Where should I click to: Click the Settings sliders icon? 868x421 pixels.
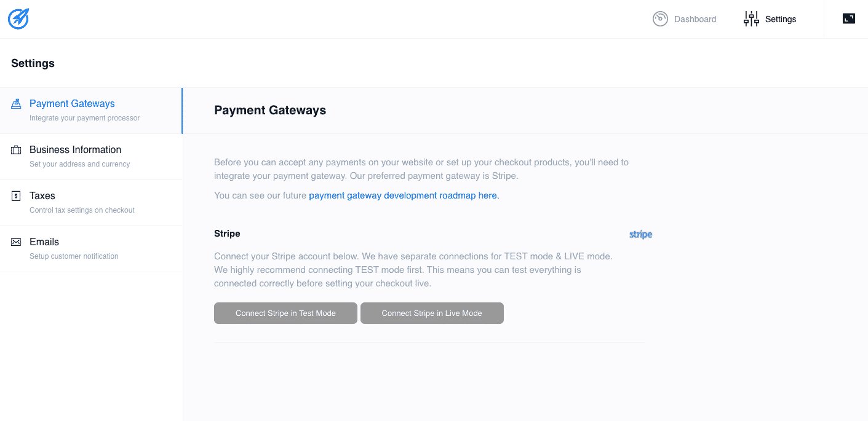click(x=751, y=19)
